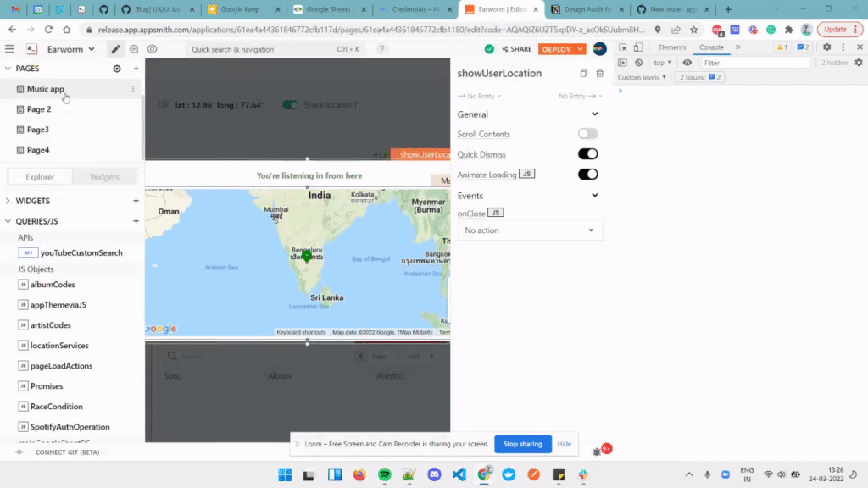868x488 pixels.
Task: Click the Quick search & navigation field
Action: point(275,49)
